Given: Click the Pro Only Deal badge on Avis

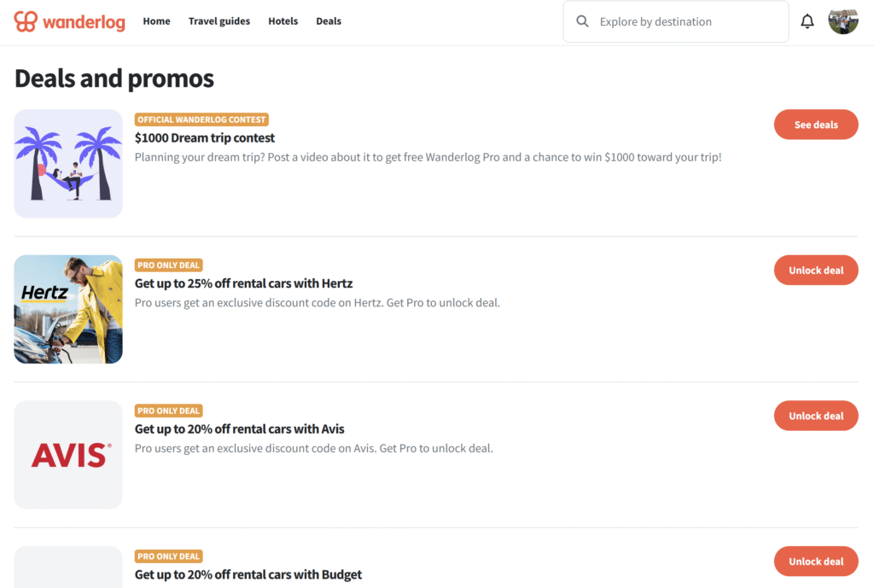Looking at the screenshot, I should [168, 410].
